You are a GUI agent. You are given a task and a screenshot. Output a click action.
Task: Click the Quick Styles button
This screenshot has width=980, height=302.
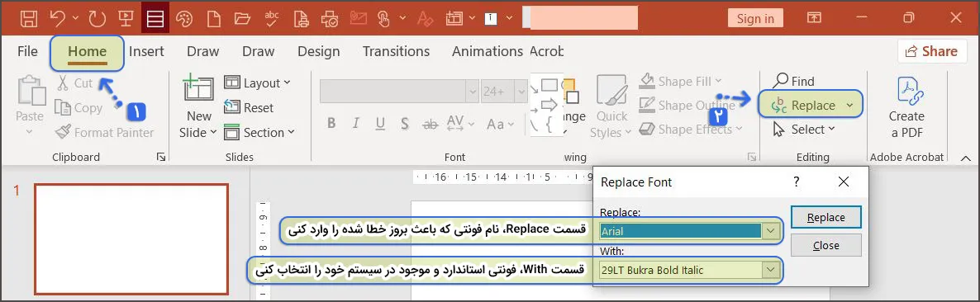coord(611,106)
